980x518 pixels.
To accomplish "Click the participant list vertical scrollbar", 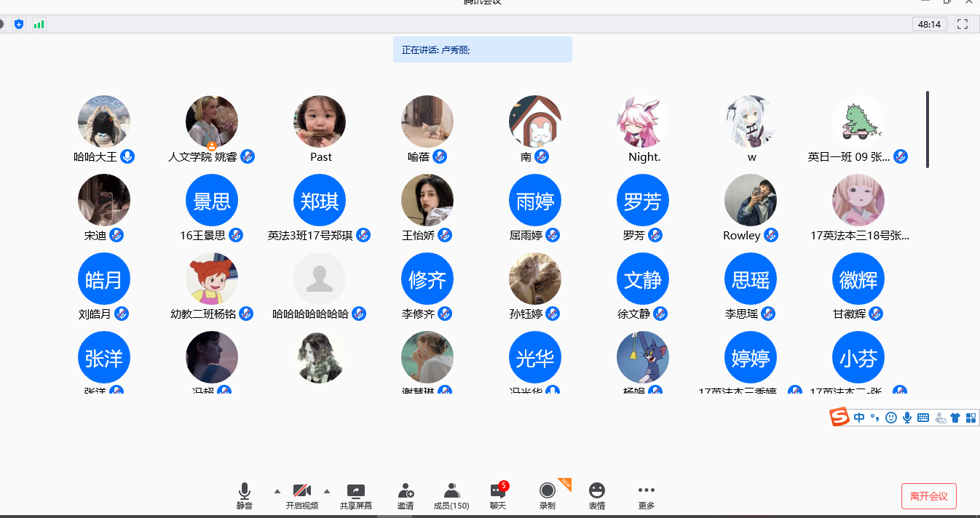I will tap(928, 129).
